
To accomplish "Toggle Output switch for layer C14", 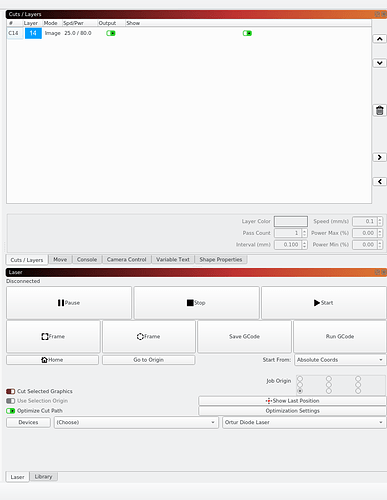I will (x=111, y=33).
